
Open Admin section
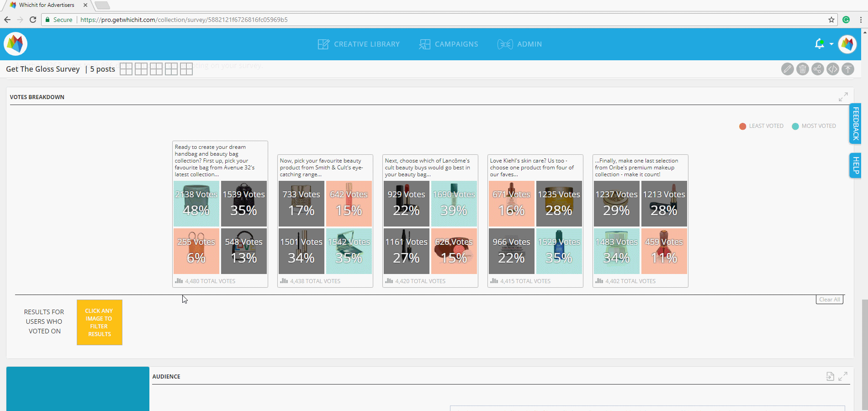click(x=519, y=44)
